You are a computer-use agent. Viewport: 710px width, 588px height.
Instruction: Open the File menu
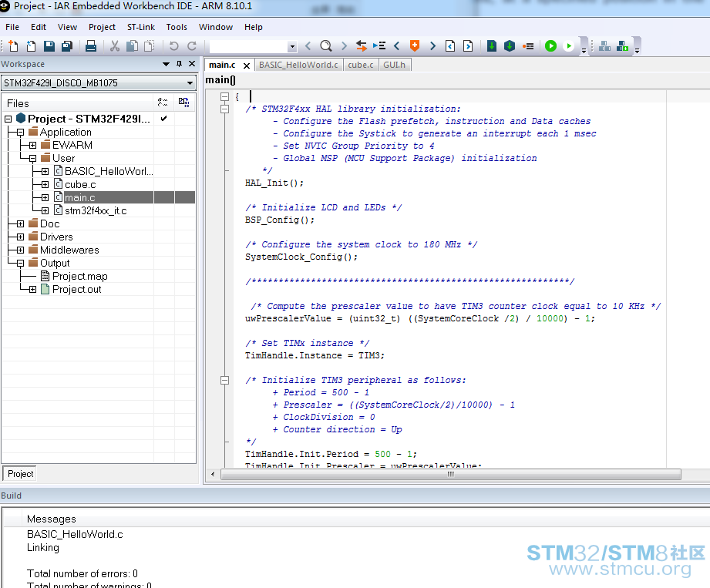(x=12, y=27)
